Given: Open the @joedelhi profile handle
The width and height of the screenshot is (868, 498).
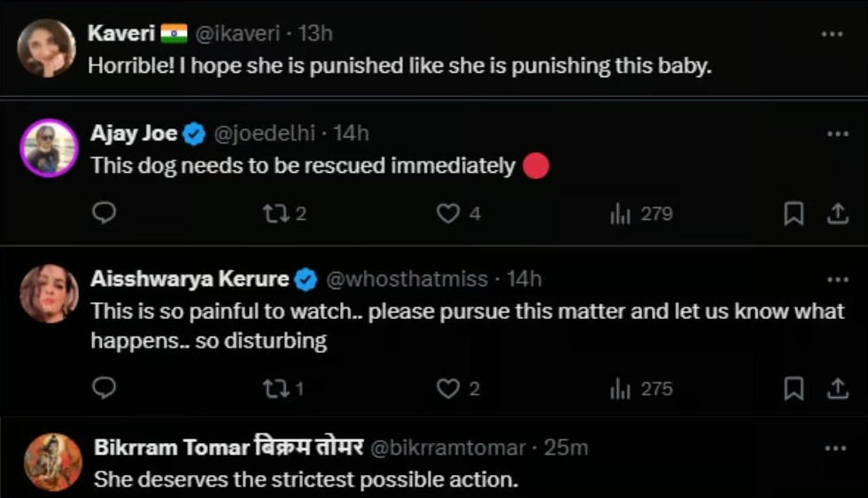Looking at the screenshot, I should click(x=264, y=134).
